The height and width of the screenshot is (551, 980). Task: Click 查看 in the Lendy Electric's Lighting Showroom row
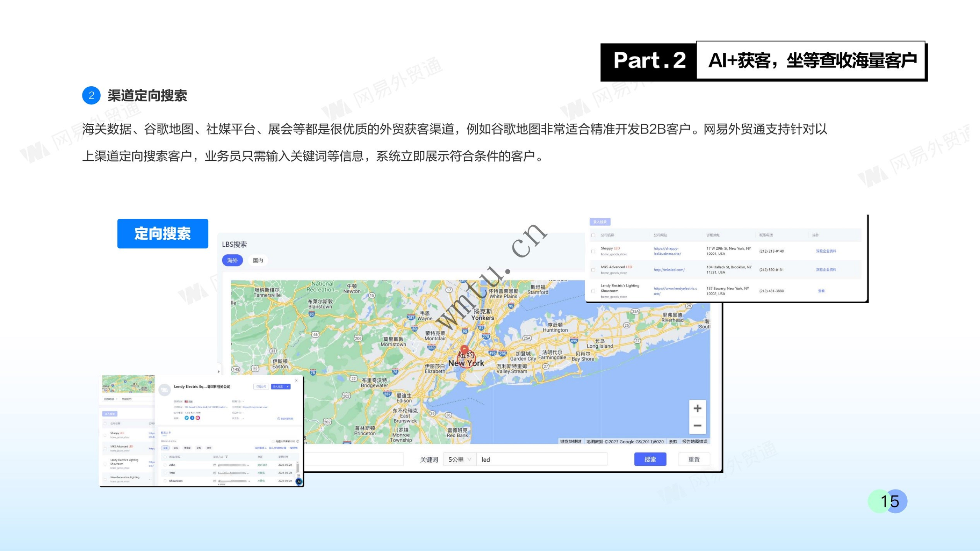pyautogui.click(x=821, y=291)
